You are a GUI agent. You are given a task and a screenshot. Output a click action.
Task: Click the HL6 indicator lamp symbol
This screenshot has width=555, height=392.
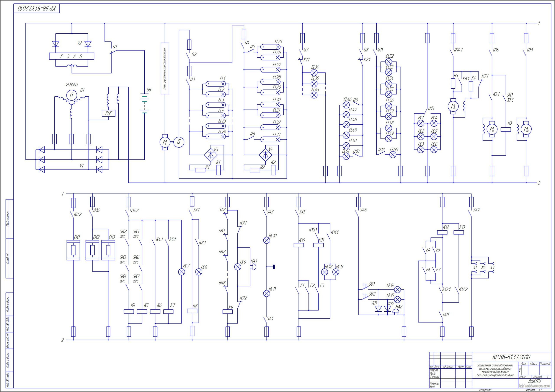(x=434, y=150)
